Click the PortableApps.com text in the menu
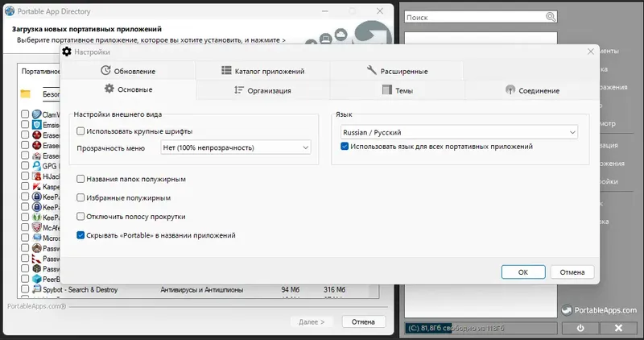This screenshot has height=340, width=644. pos(605,310)
